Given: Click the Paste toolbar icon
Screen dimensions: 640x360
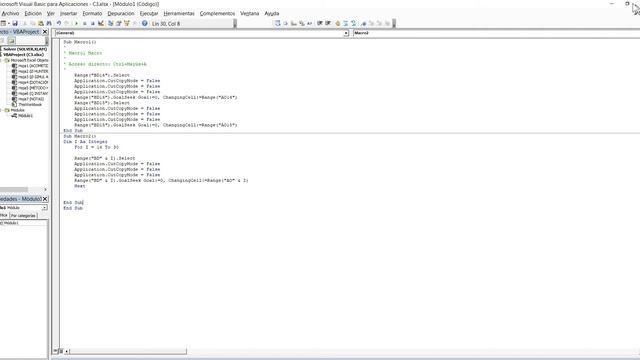Looking at the screenshot, I should 41,24.
